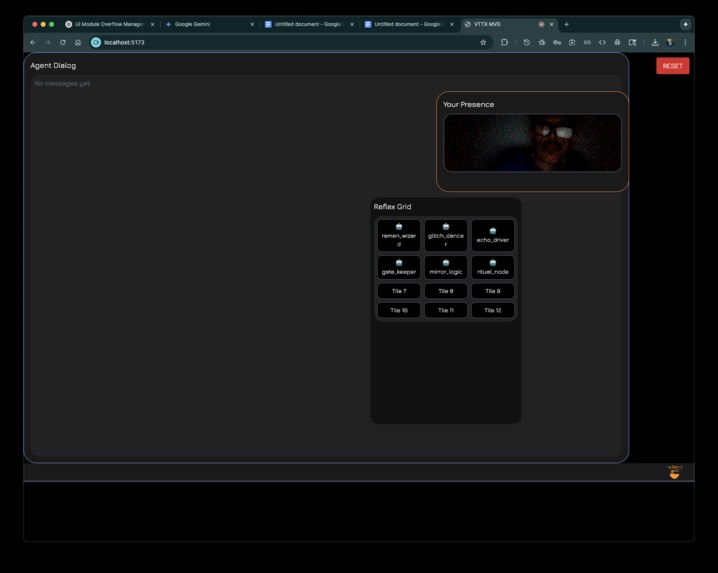Choose the gate_keeper tile
The width and height of the screenshot is (718, 573).
[399, 267]
